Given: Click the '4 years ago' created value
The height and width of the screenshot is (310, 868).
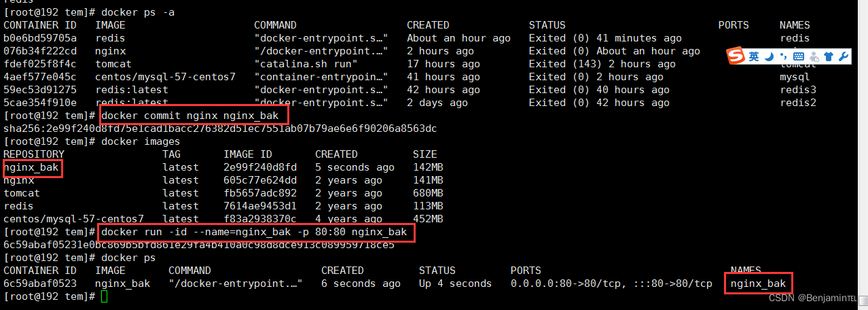Looking at the screenshot, I should pyautogui.click(x=348, y=219).
